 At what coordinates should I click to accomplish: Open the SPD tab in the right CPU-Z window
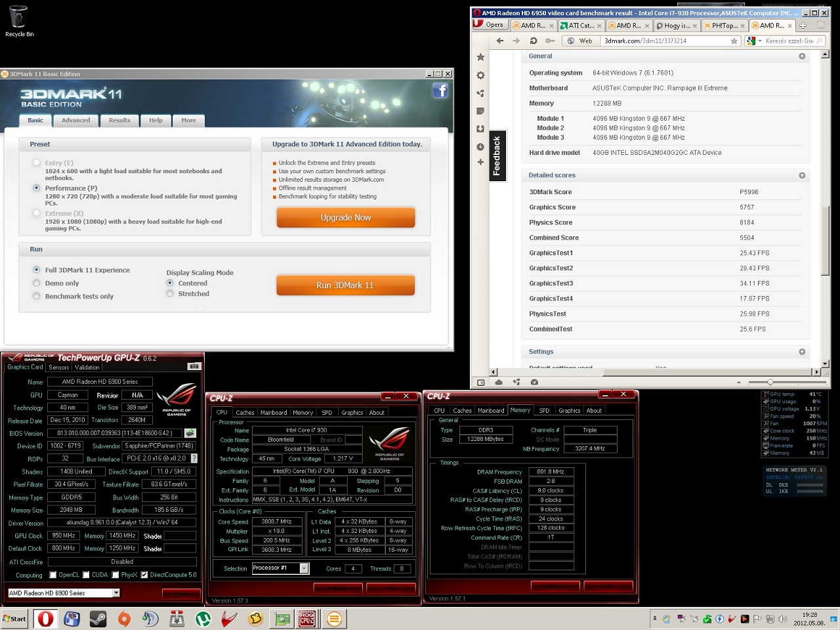[x=544, y=411]
